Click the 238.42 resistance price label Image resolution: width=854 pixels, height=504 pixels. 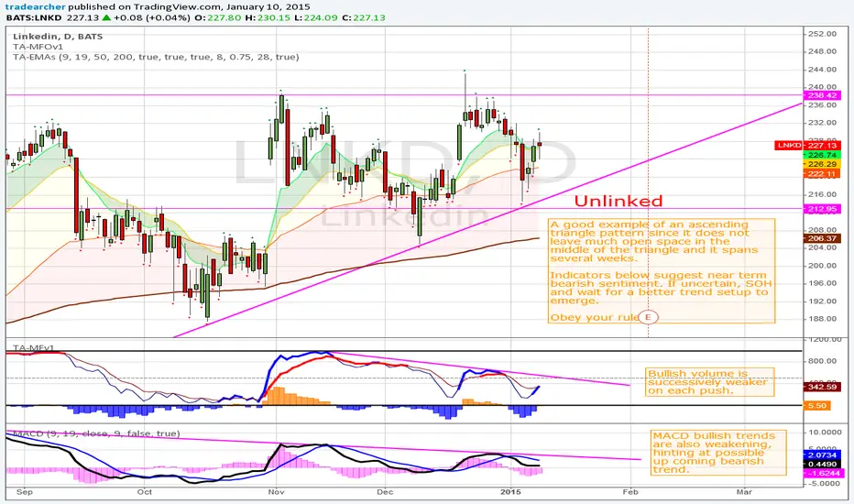[822, 95]
